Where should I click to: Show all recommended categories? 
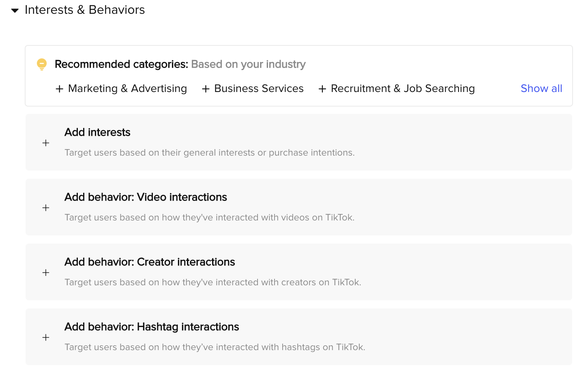click(x=541, y=88)
